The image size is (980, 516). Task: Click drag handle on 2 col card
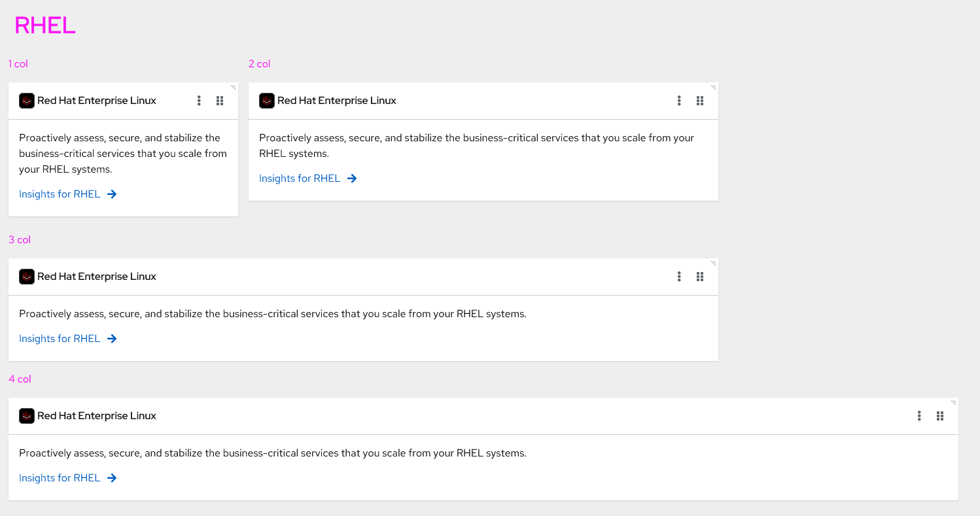tap(700, 101)
